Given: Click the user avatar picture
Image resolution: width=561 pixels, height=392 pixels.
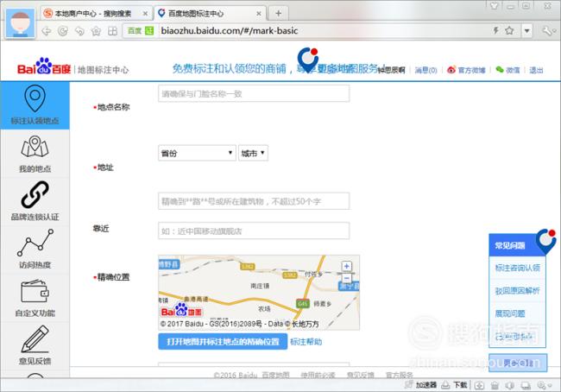Looking at the screenshot, I should [x=21, y=23].
